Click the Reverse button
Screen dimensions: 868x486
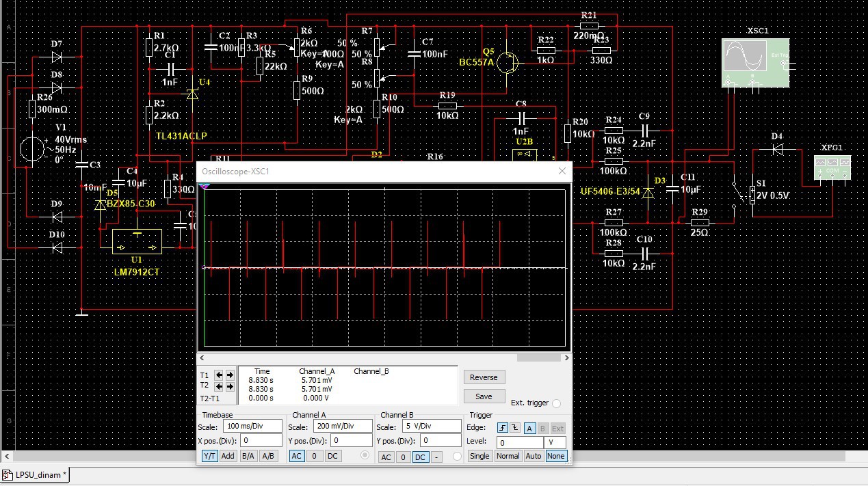click(x=484, y=377)
